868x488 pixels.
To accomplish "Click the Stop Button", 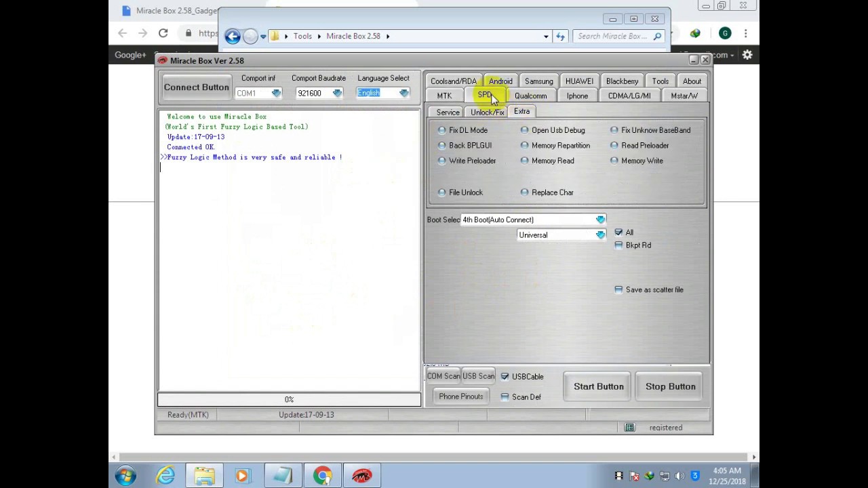I will (x=671, y=387).
